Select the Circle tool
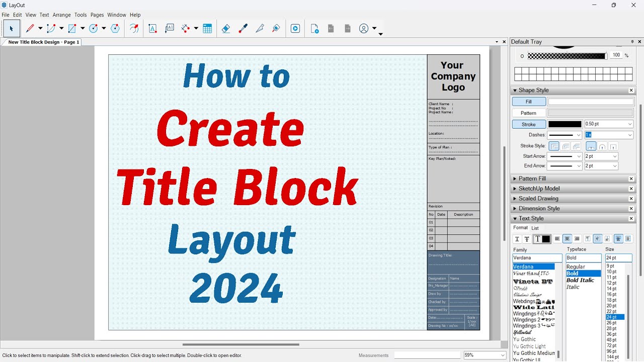This screenshot has width=644, height=362. click(93, 29)
